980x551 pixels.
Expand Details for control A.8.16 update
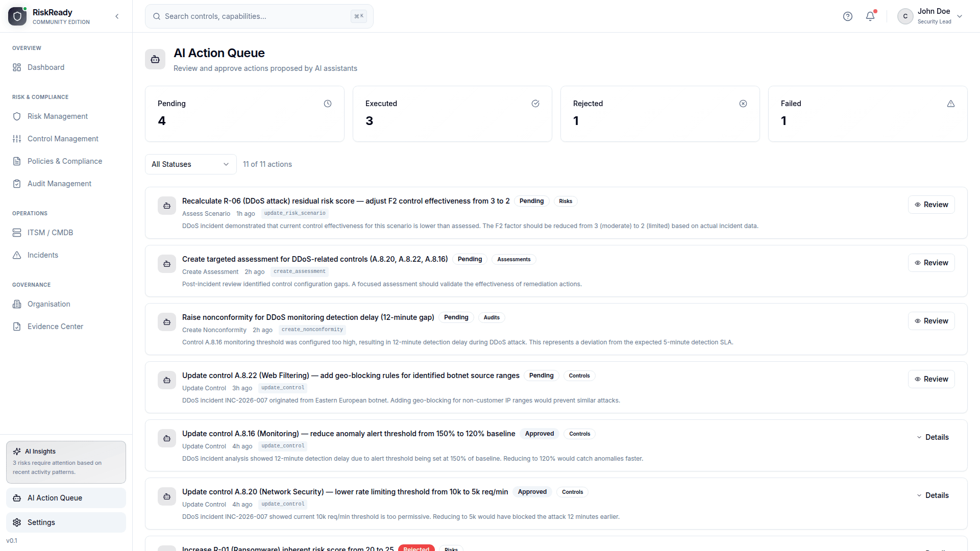click(x=933, y=437)
